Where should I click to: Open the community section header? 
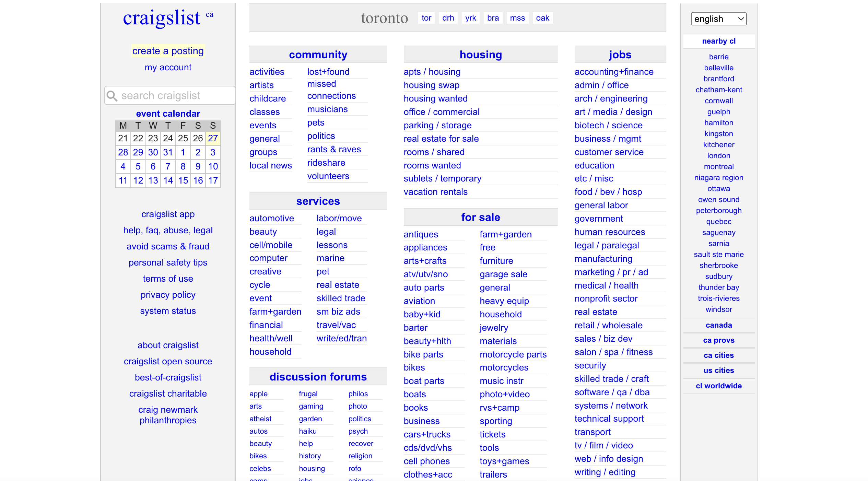318,55
